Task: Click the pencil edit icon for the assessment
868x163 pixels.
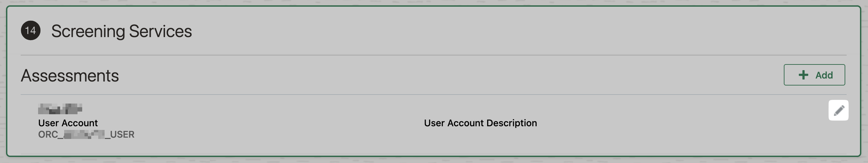Action: coord(838,110)
